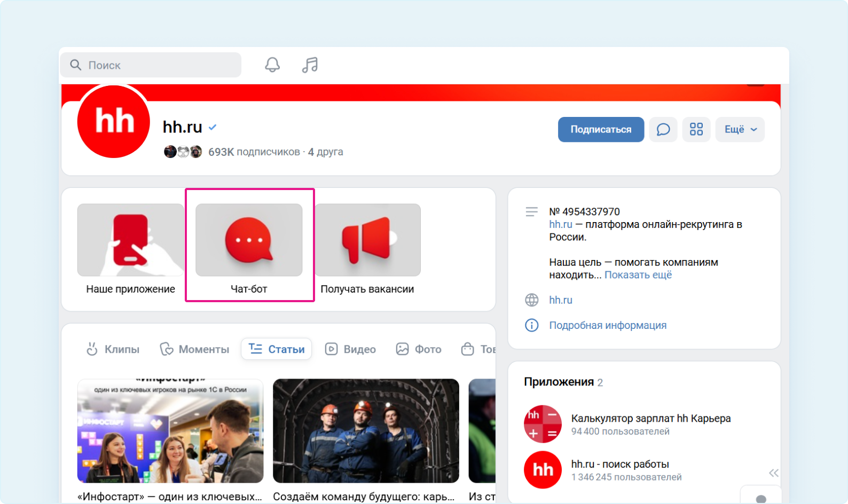Click the subscriber avatars near 693K

click(183, 152)
